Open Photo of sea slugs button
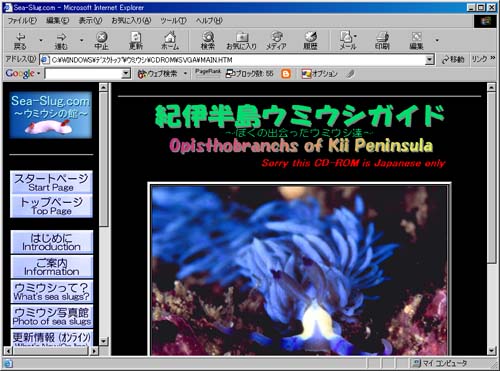 (52, 316)
